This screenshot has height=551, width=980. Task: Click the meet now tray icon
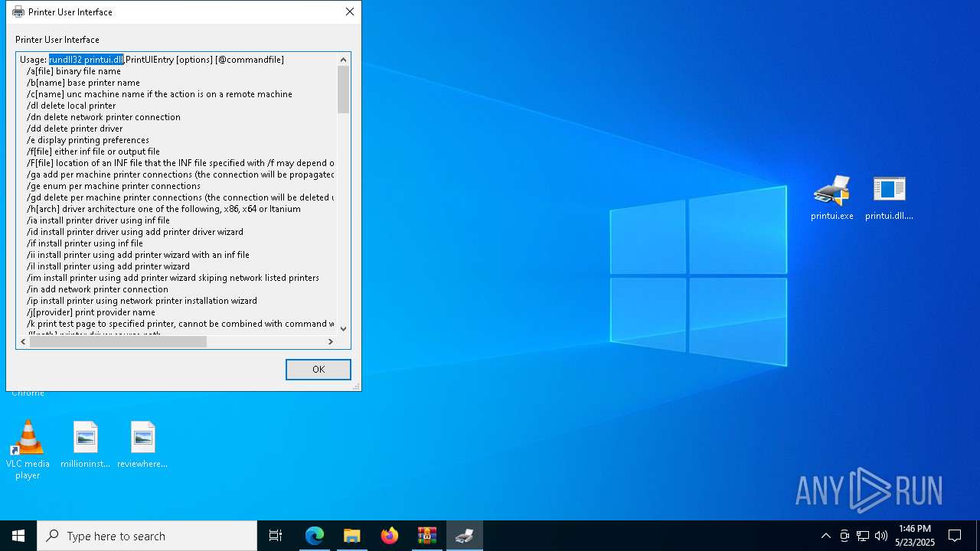(844, 536)
